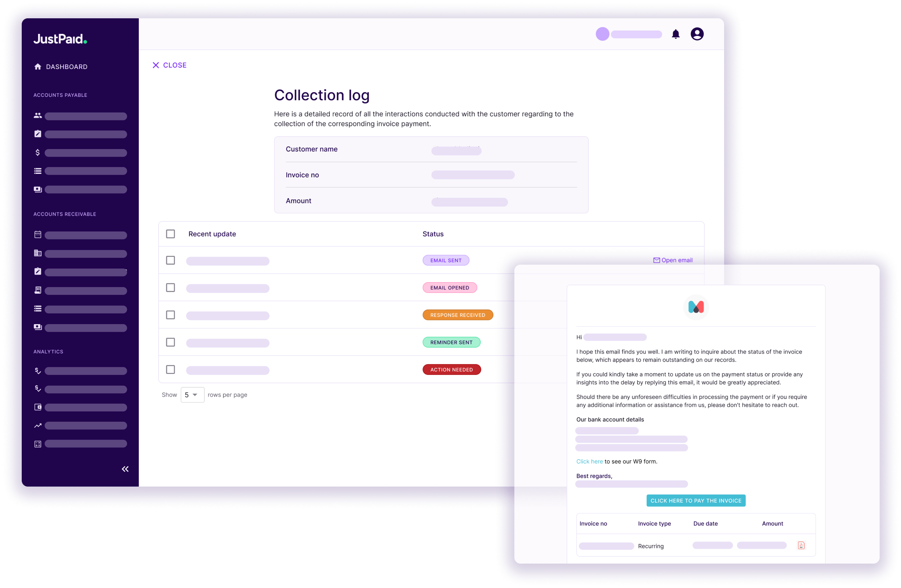Select the ACTION NEEDED row checkbox
This screenshot has height=588, width=901.
[x=170, y=370]
